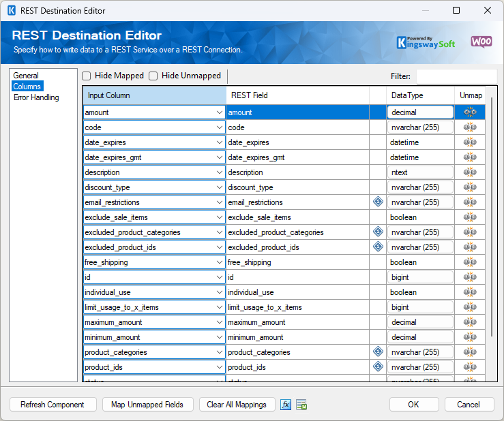Image resolution: width=504 pixels, height=421 pixels.
Task: Unmap the excluded_product_categories field mapping
Action: click(x=470, y=232)
